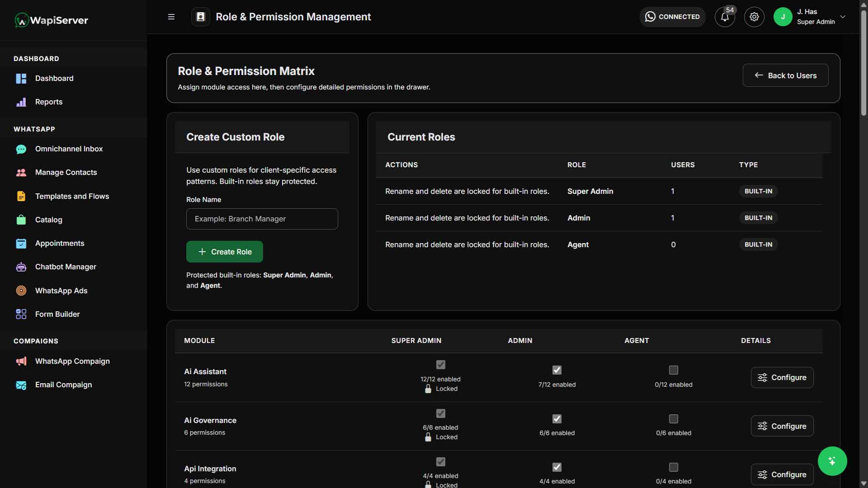Click '0/12 enabled' under Agent column
The height and width of the screenshot is (488, 868).
pos(674,385)
